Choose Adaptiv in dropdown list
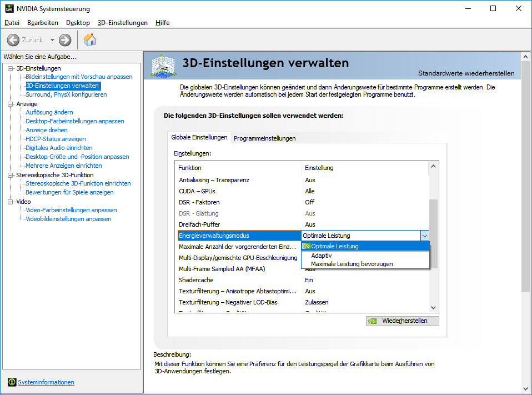This screenshot has width=532, height=395. (x=365, y=256)
